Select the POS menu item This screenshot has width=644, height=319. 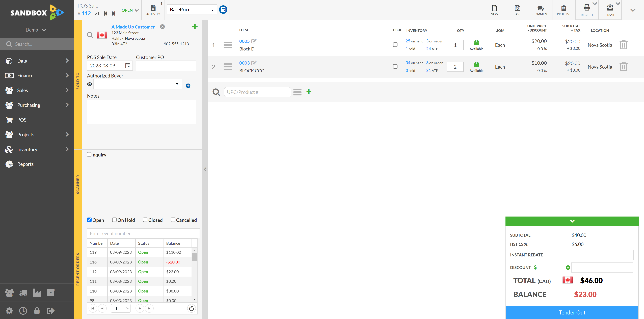[x=22, y=119]
